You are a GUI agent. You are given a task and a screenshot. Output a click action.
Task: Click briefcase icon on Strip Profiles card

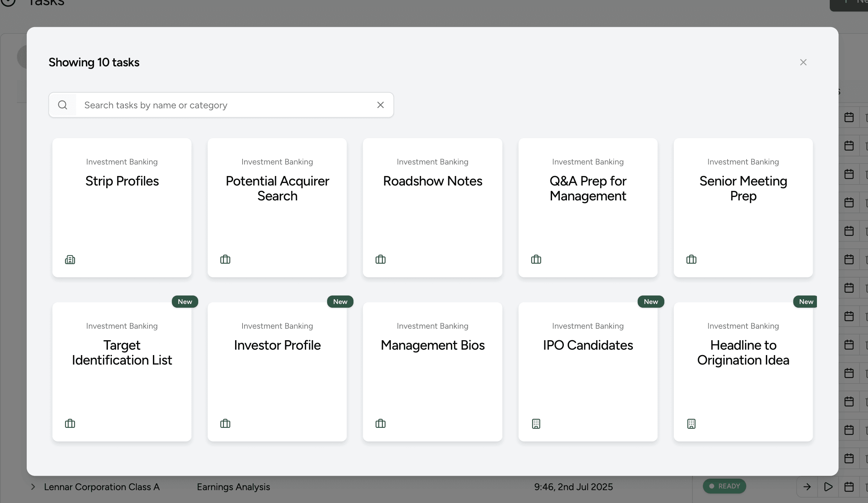[70, 259]
